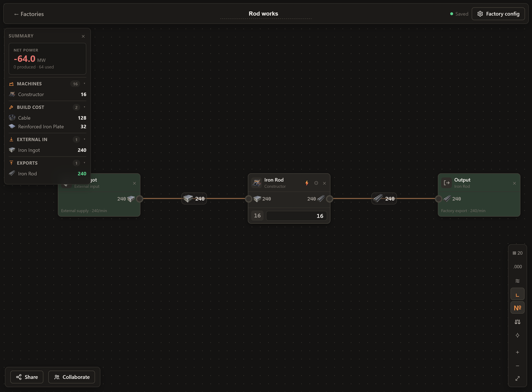Select the Iron Rod export row

click(x=47, y=173)
